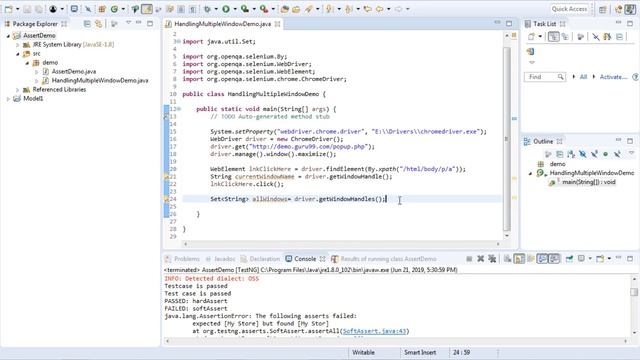This screenshot has width=640, height=360.
Task: Toggle Hide Fields in Outline view
Action: tap(582, 154)
